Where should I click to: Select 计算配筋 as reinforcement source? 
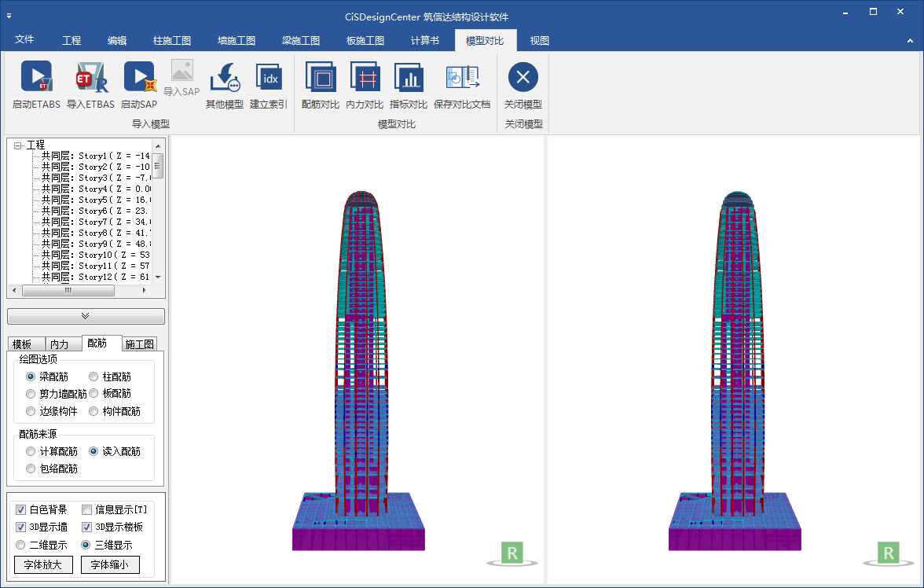pos(31,451)
